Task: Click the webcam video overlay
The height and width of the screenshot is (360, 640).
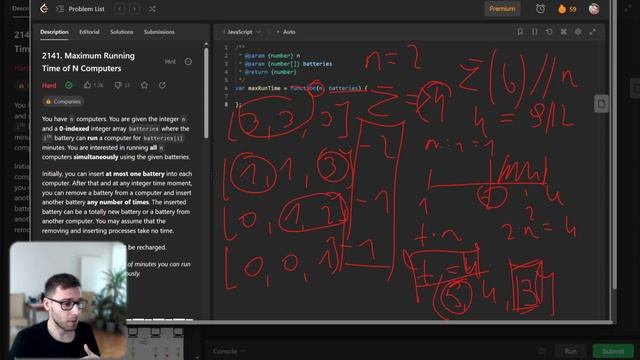Action: pyautogui.click(x=68, y=301)
